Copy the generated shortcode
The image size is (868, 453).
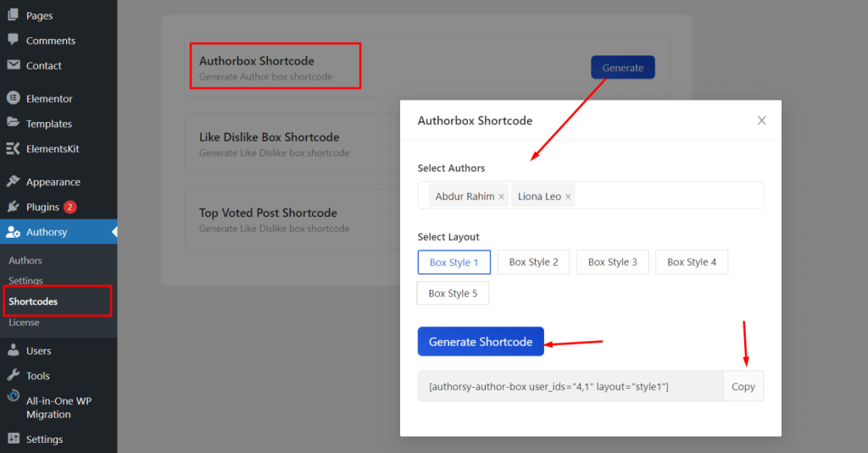point(743,386)
